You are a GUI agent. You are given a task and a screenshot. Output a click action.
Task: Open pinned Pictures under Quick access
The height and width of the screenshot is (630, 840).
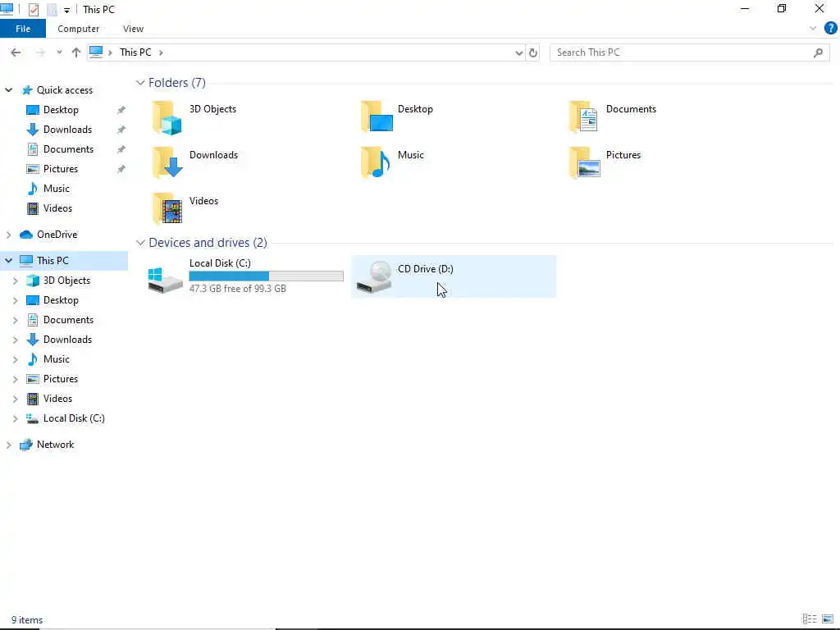point(61,169)
